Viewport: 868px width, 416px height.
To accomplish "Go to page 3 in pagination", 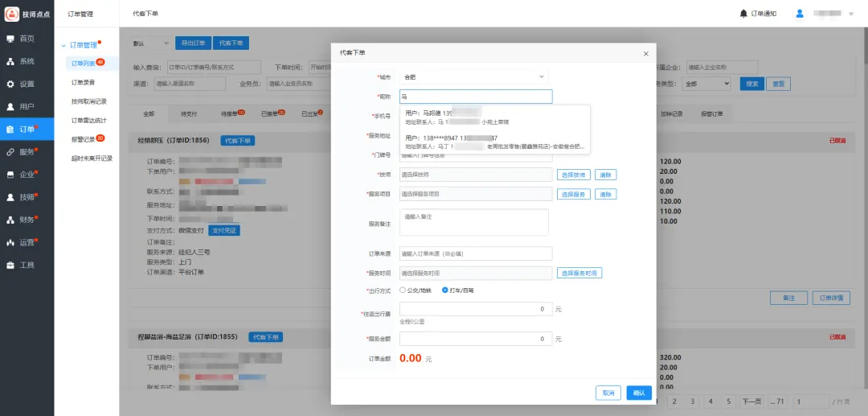I will 692,401.
